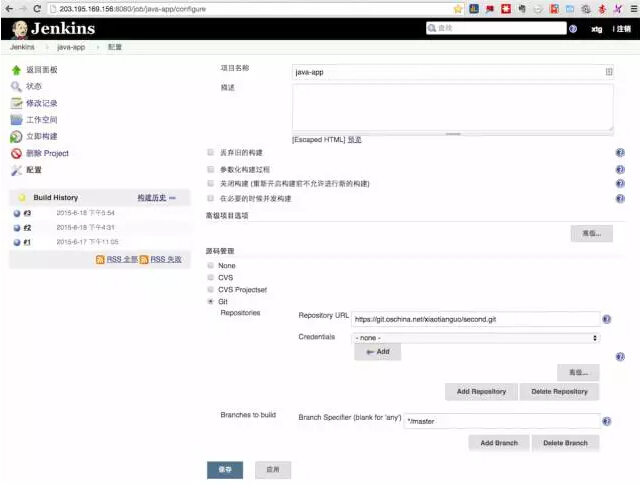Expand advanced project options button
Screen dimensions: 640x486
pos(591,233)
